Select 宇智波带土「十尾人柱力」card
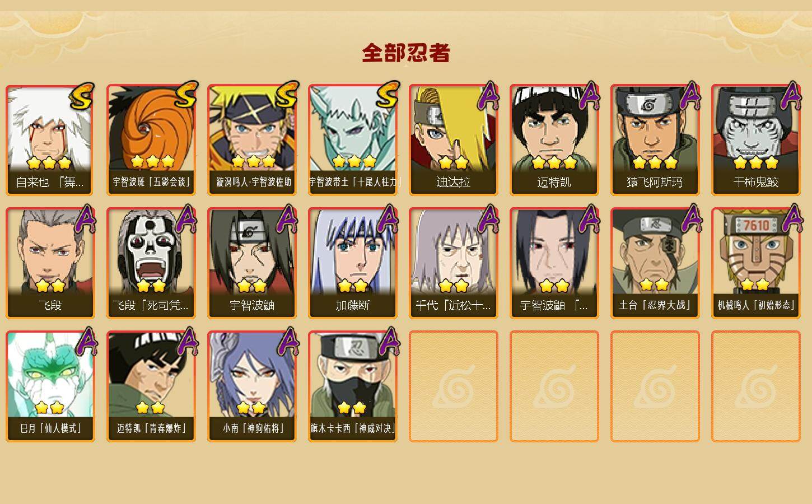The width and height of the screenshot is (812, 504). pos(352,140)
